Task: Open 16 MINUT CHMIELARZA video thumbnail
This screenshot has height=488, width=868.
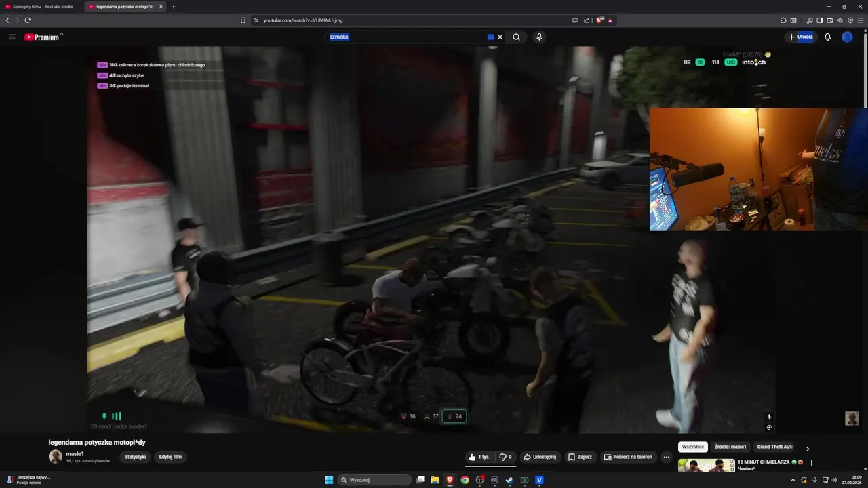Action: [706, 465]
